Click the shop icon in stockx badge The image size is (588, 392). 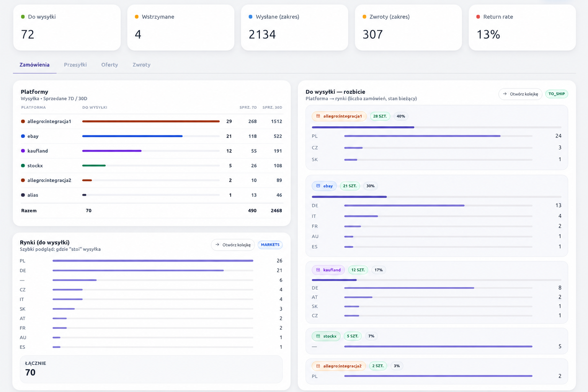coord(318,336)
